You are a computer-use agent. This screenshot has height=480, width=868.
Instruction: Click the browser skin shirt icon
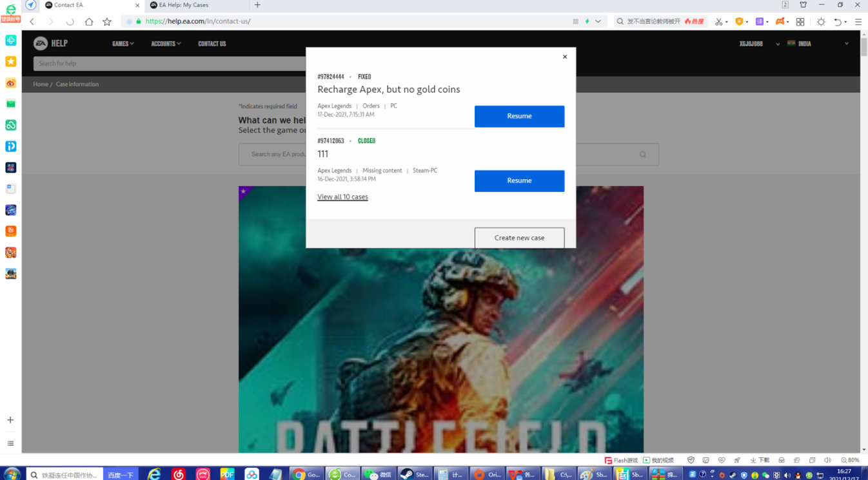804,5
